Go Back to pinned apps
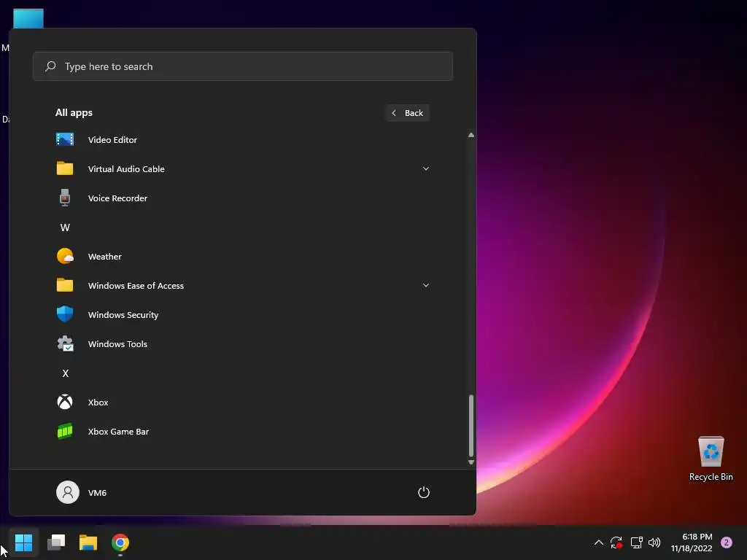The width and height of the screenshot is (747, 560). [x=407, y=113]
